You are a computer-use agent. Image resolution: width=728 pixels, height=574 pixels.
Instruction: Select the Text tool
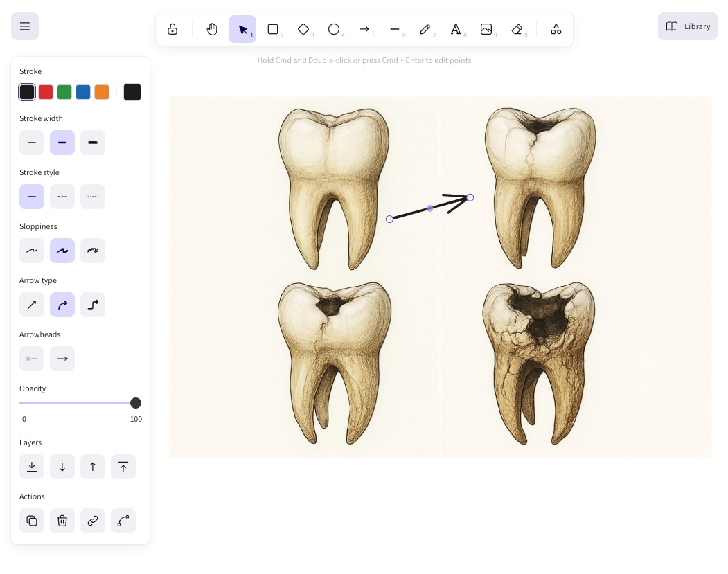456,29
